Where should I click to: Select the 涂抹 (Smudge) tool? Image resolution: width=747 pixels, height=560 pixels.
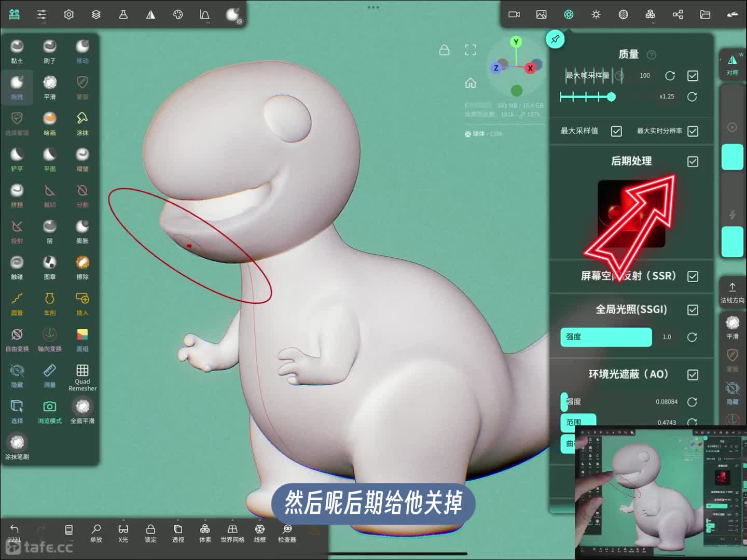82,123
